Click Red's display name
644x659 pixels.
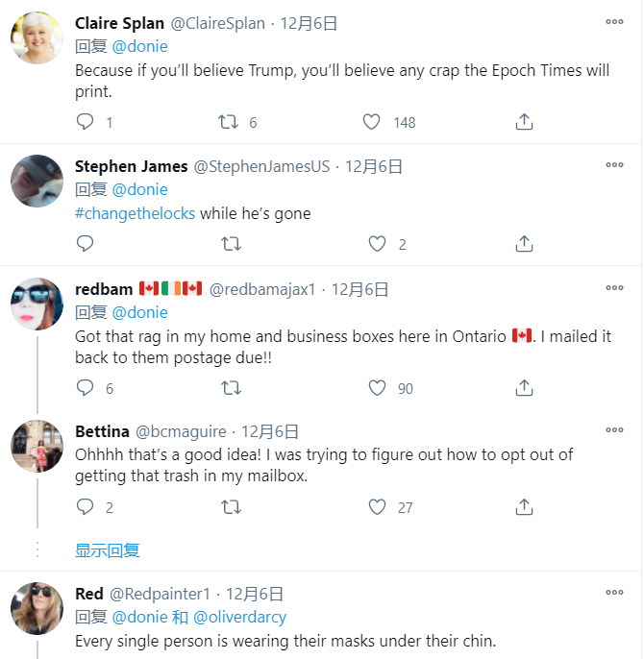pos(88,594)
